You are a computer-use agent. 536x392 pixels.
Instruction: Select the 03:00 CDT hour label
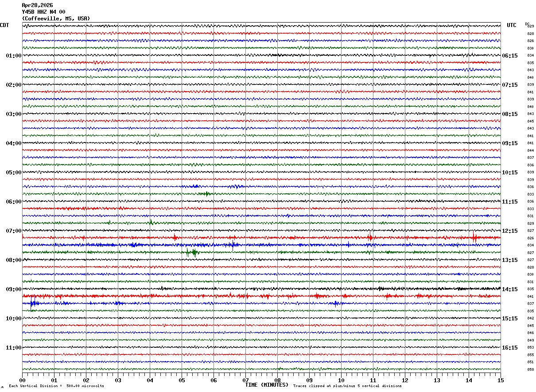(14, 114)
